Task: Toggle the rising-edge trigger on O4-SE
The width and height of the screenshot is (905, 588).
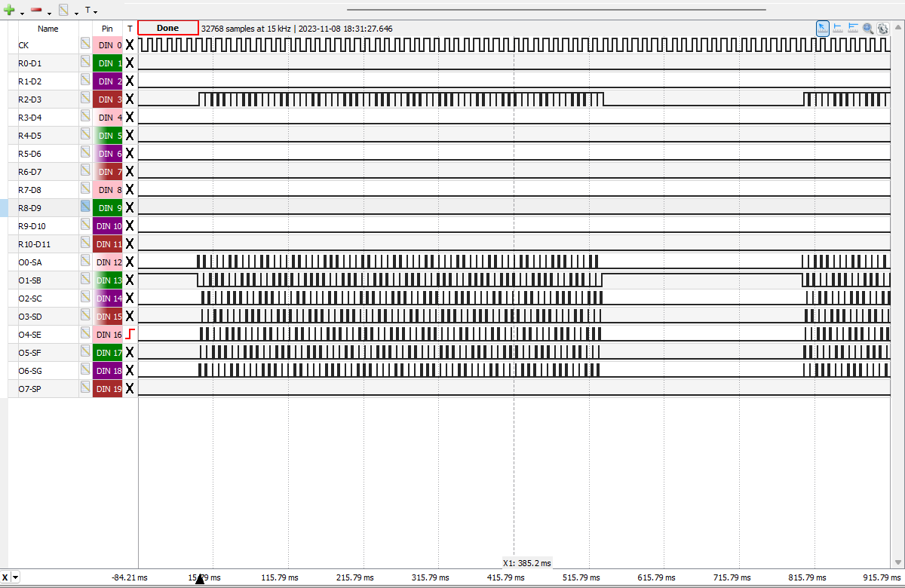Action: [130, 334]
